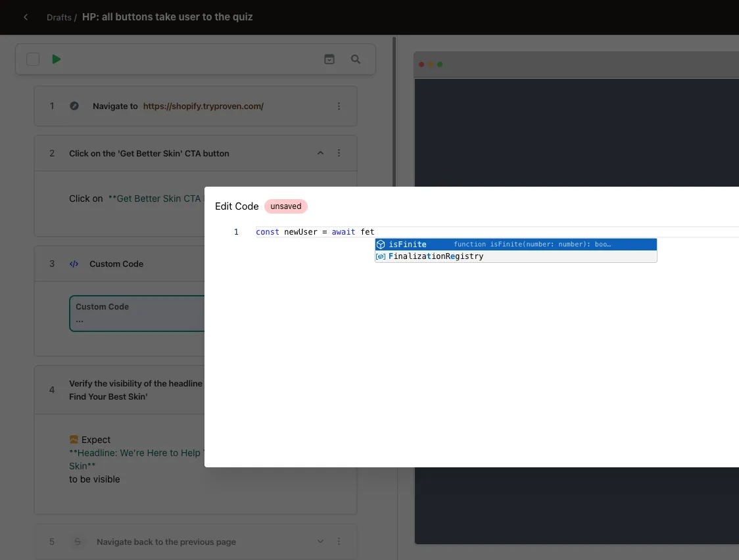Image resolution: width=739 pixels, height=560 pixels.
Task: Open the calendar schedule icon
Action: (x=329, y=59)
